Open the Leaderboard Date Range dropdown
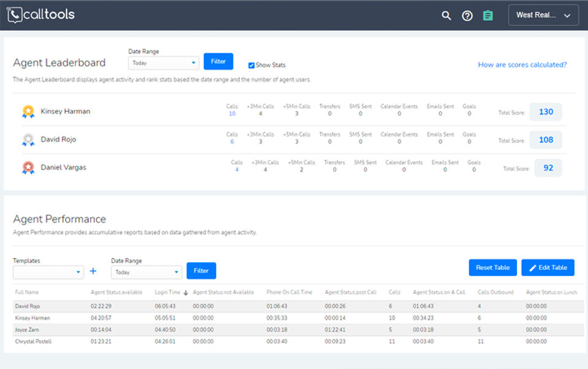Image resolution: width=588 pixels, height=369 pixels. point(164,63)
